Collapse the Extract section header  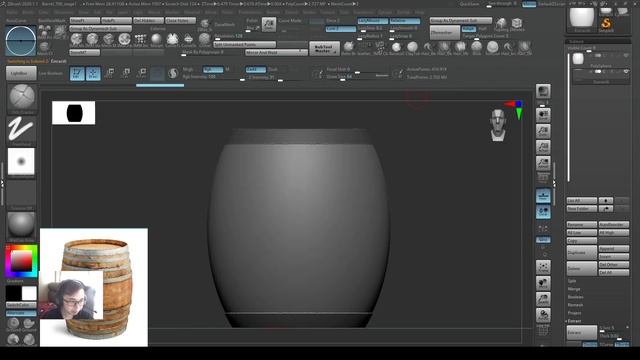coord(574,321)
